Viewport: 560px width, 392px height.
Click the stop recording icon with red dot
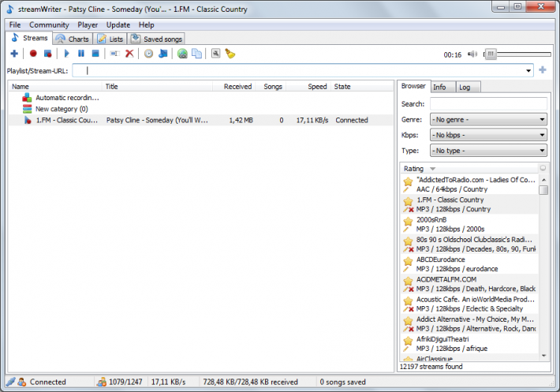coord(47,54)
